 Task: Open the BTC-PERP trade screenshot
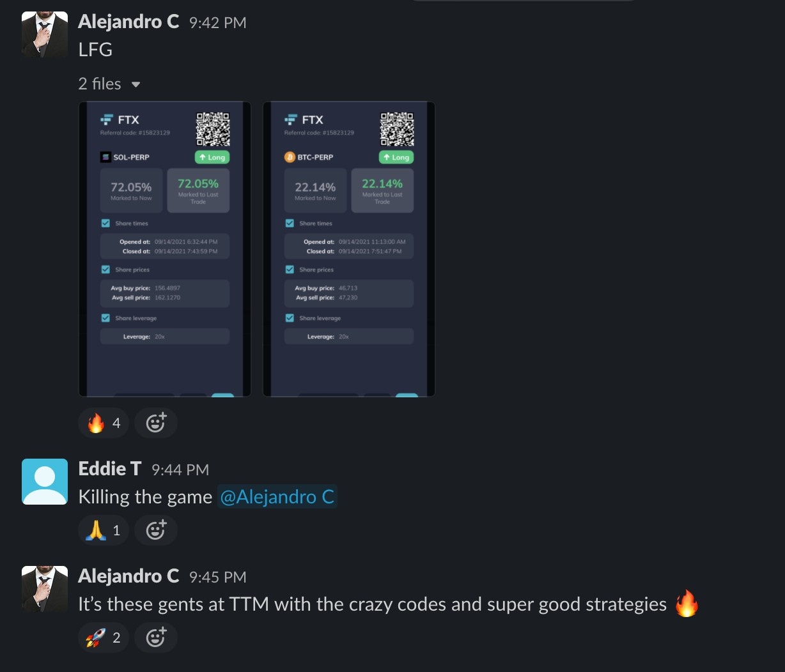pos(349,249)
